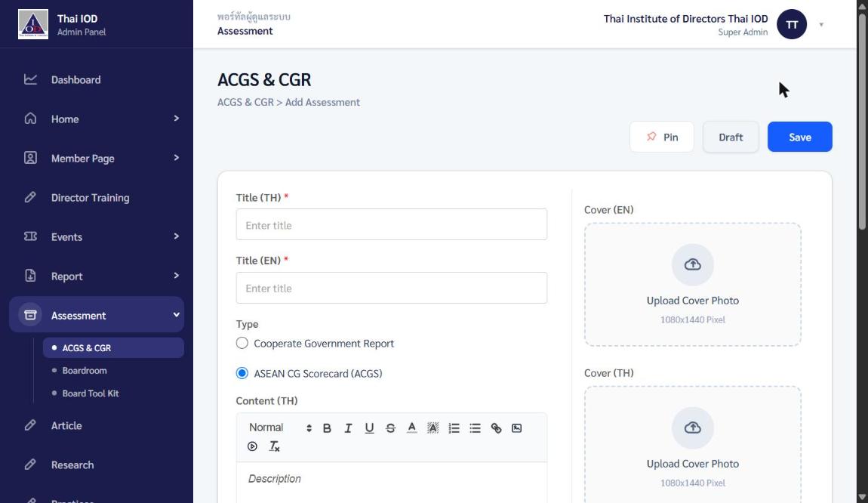The width and height of the screenshot is (868, 503).
Task: Focus the Title (TH) input field
Action: pyautogui.click(x=392, y=224)
